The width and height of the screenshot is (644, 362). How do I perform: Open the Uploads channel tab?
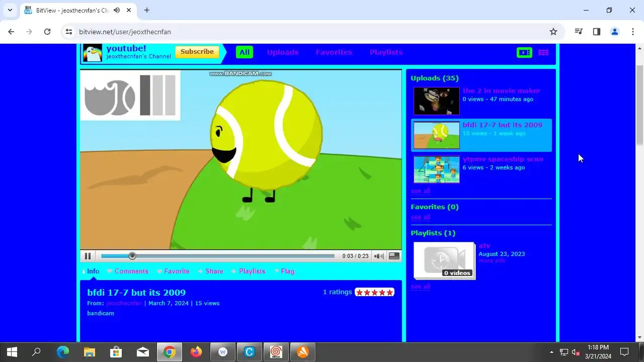pos(283,52)
